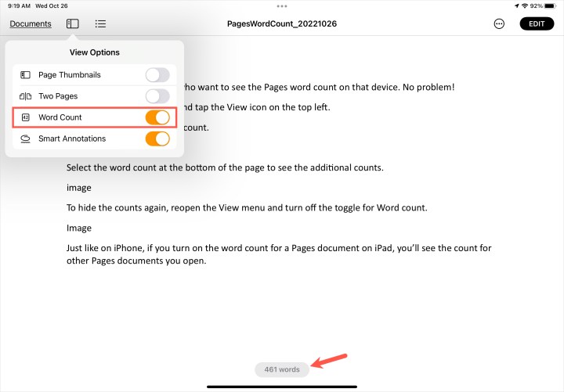Tap the lowercase 'image' line
The width and height of the screenshot is (564, 392).
79,188
